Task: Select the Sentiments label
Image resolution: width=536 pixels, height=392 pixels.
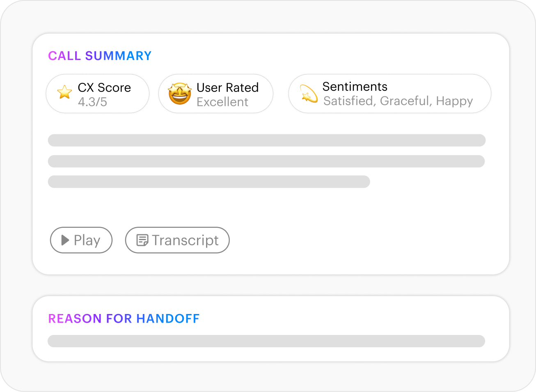Action: pyautogui.click(x=355, y=87)
